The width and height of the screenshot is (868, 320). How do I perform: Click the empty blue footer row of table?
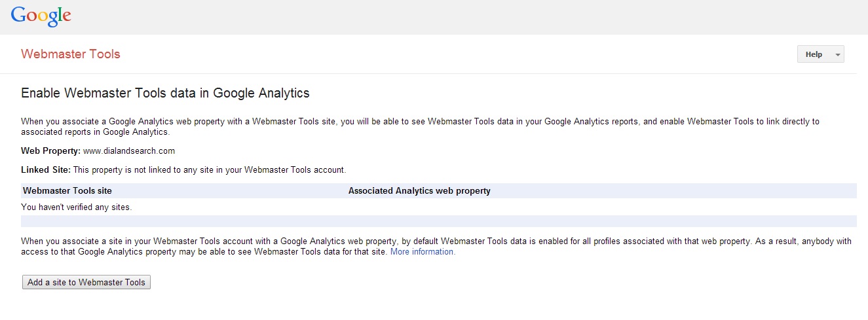(439, 221)
